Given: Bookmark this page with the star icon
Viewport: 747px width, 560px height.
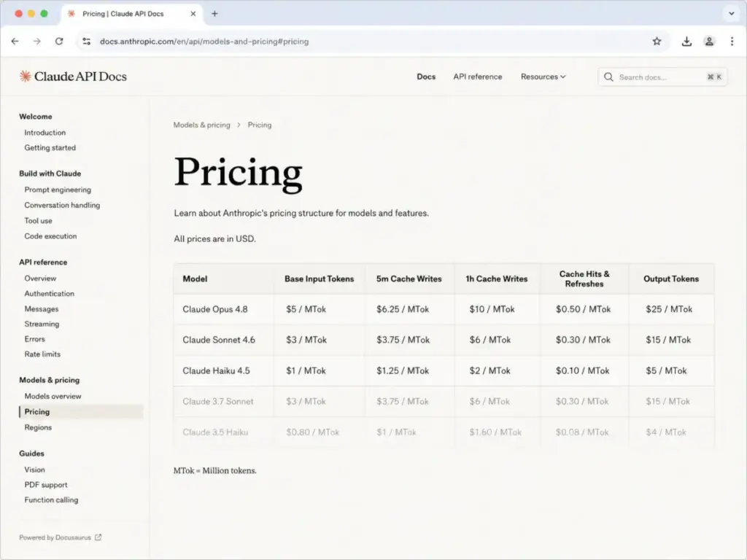Looking at the screenshot, I should pos(657,42).
